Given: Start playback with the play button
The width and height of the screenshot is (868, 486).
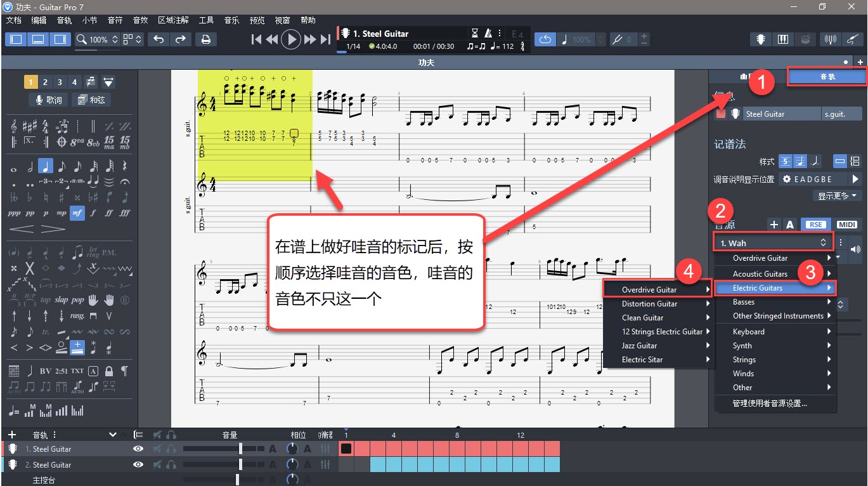Looking at the screenshot, I should click(290, 39).
